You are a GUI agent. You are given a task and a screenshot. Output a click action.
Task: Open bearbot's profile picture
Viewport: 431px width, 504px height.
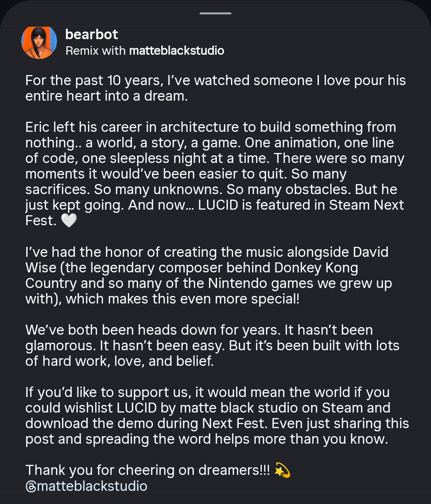[x=39, y=42]
